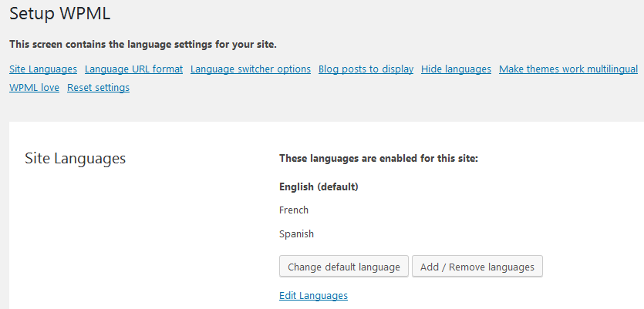Open the Reset settings link
The width and height of the screenshot is (644, 309).
(x=98, y=87)
